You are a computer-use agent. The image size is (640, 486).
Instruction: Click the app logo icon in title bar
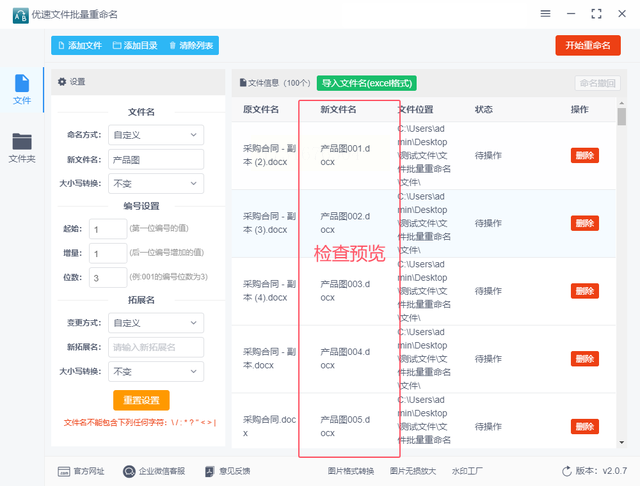(20, 15)
